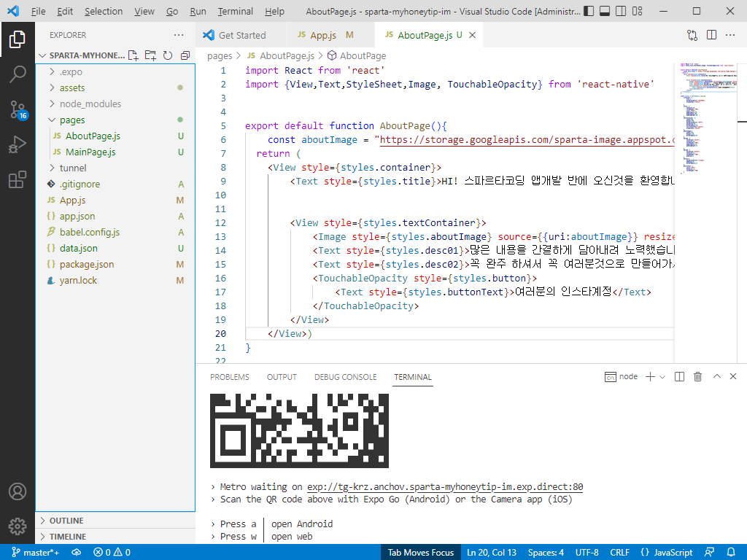The height and width of the screenshot is (560, 747).
Task: Open the Accounts menu icon
Action: 18,491
